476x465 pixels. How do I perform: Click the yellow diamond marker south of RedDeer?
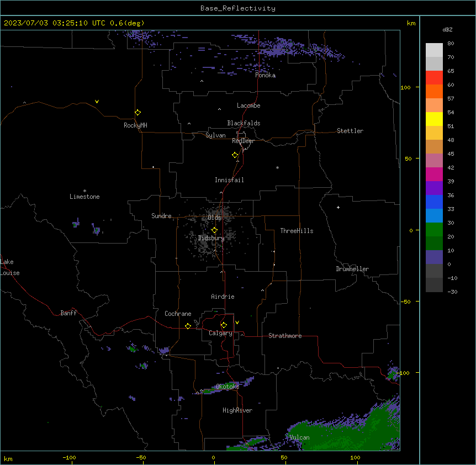click(x=235, y=155)
